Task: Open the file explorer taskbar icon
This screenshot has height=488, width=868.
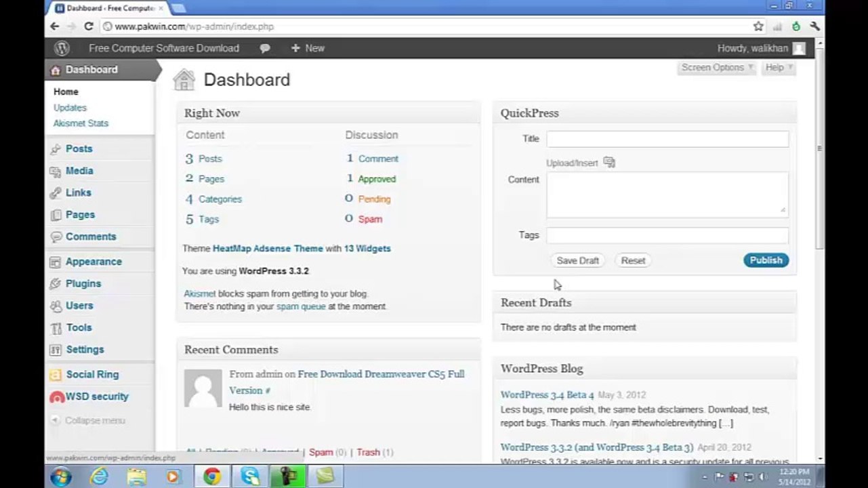Action: coord(137,476)
